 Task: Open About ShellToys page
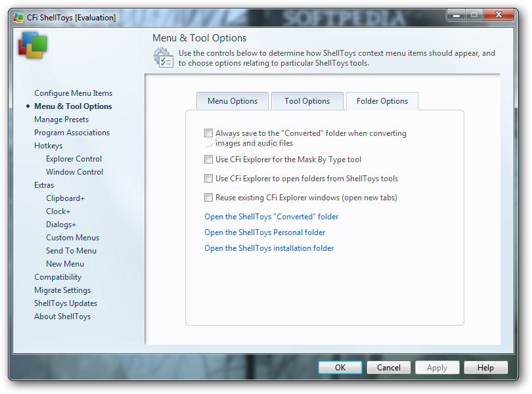click(62, 317)
